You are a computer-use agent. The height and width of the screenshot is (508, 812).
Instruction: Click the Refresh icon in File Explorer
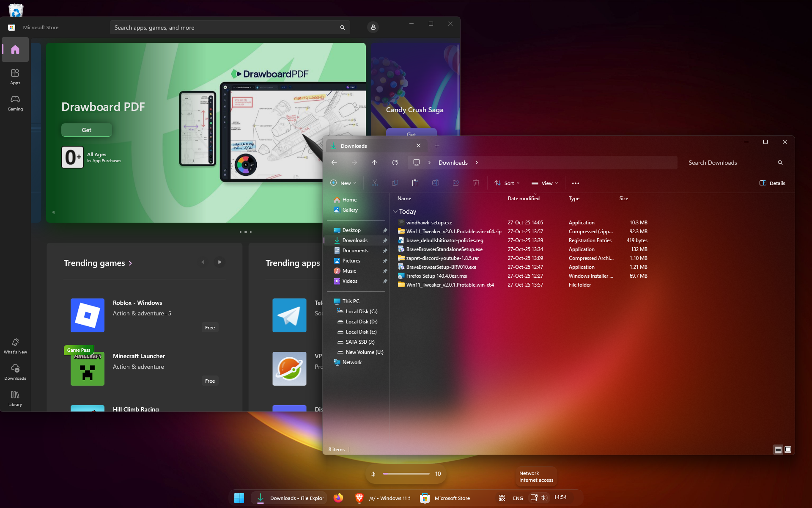tap(395, 163)
